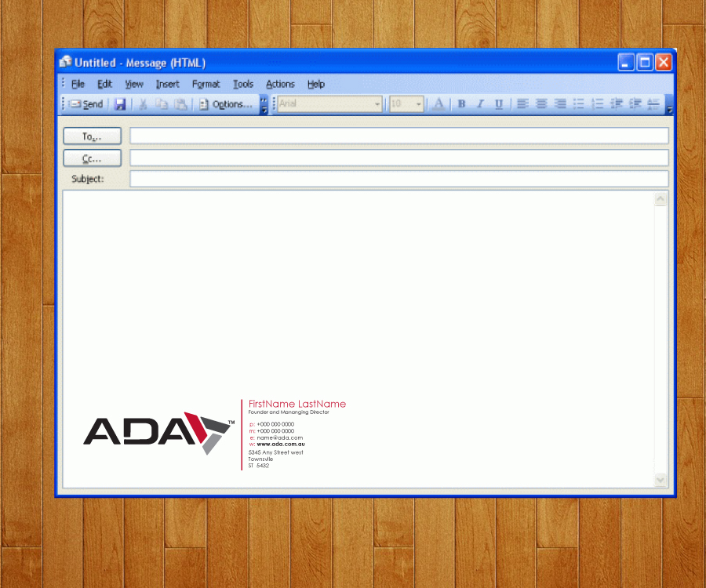Click the message icon in the title bar
The width and height of the screenshot is (706, 588).
[66, 62]
